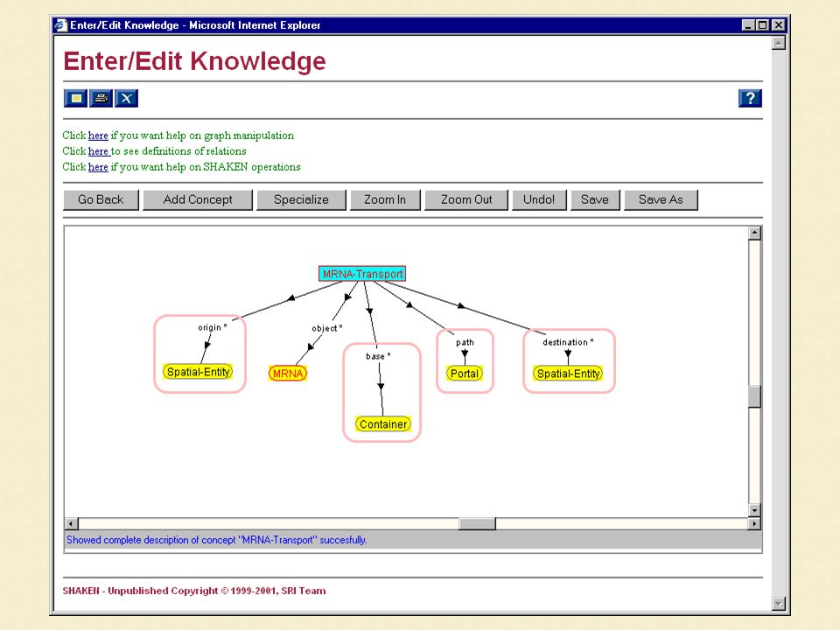
Task: Click the object relation label
Action: (326, 328)
